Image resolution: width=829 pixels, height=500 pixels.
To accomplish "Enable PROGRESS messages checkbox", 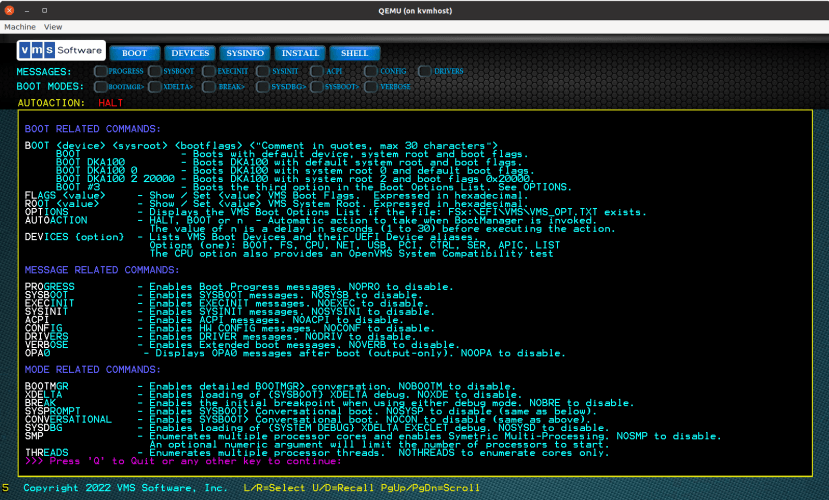I will pos(100,71).
